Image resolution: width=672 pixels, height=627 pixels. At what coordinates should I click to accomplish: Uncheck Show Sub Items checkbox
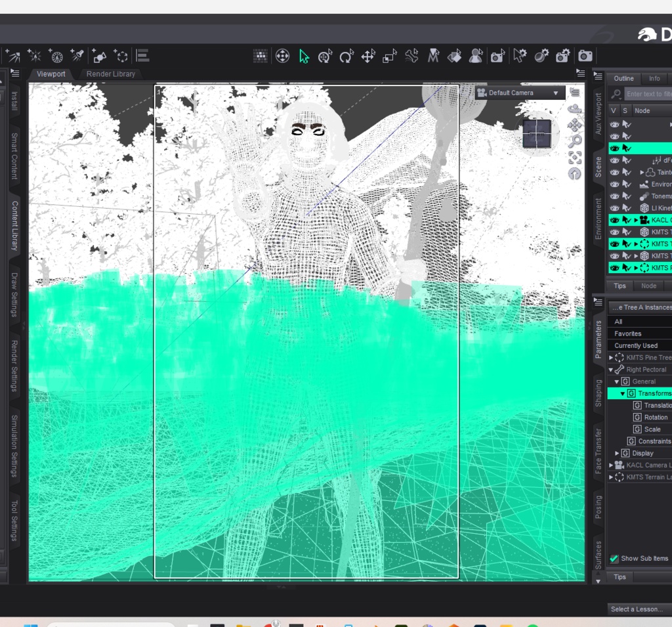(614, 558)
